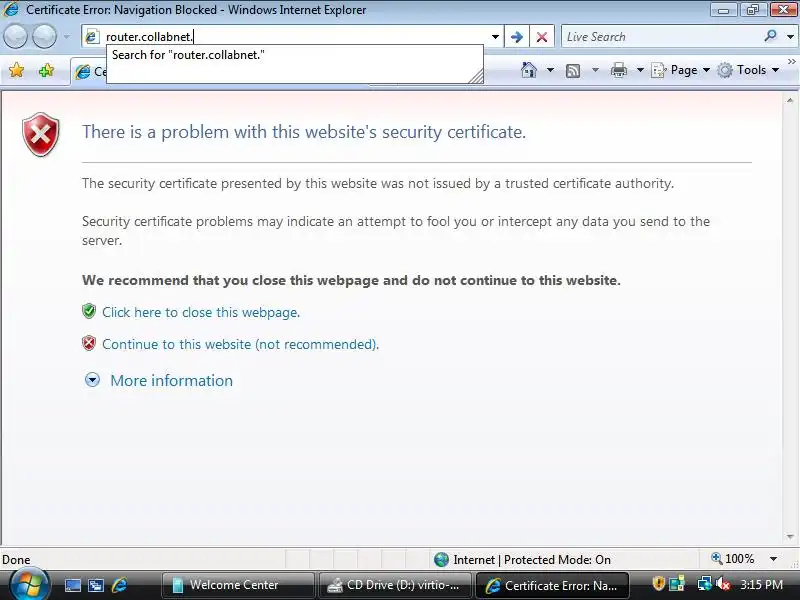Viewport: 800px width, 600px height.
Task: Click the scrollbar up arrow
Action: point(790,101)
